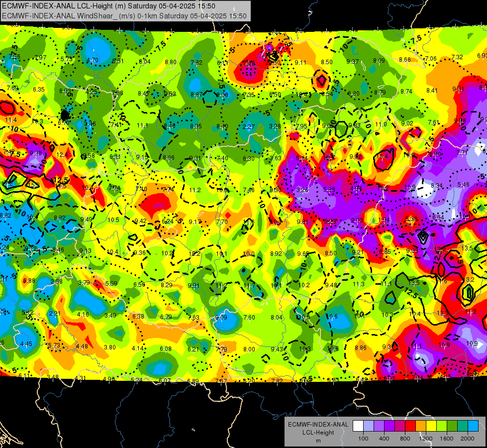487x448 pixels.
Task: Click the legend tick label 400
Action: (x=384, y=439)
